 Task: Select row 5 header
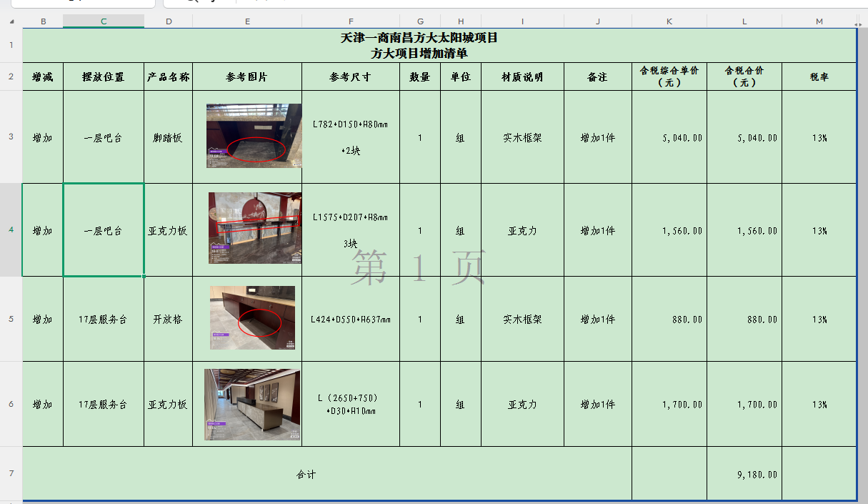pyautogui.click(x=11, y=319)
